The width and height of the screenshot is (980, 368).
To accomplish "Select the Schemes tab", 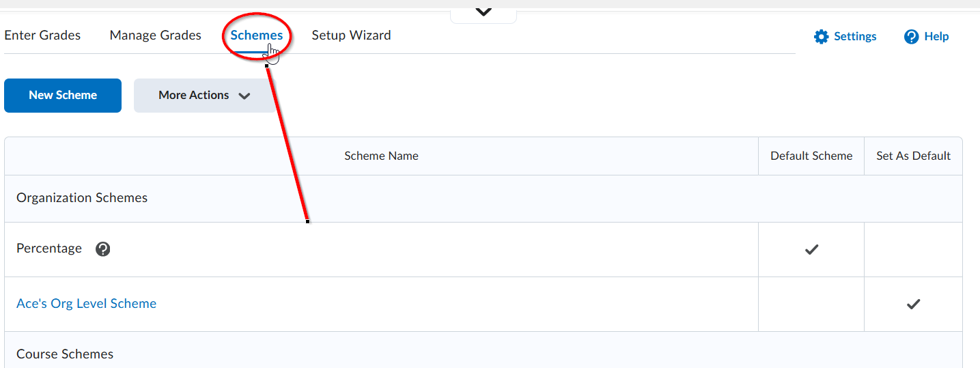I will [257, 36].
